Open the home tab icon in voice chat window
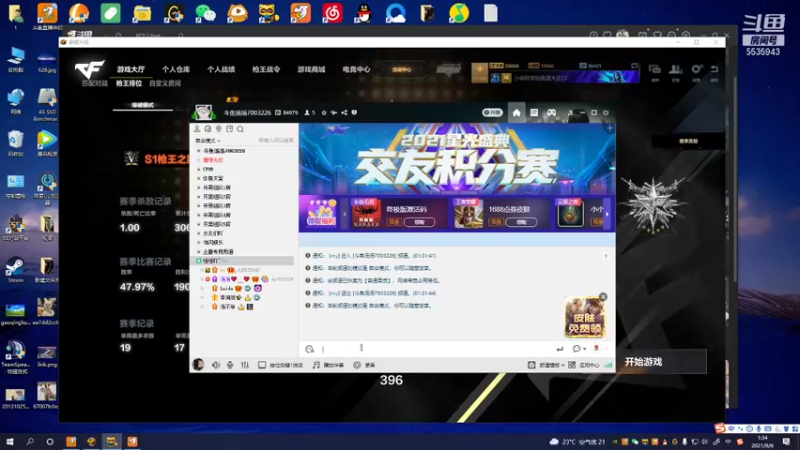The width and height of the screenshot is (800, 450). (516, 113)
